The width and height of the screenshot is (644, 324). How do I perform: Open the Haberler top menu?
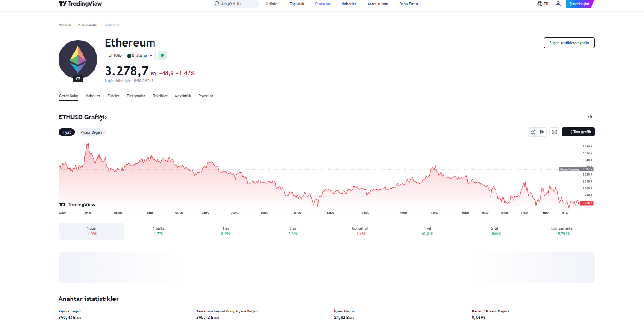pyautogui.click(x=349, y=4)
